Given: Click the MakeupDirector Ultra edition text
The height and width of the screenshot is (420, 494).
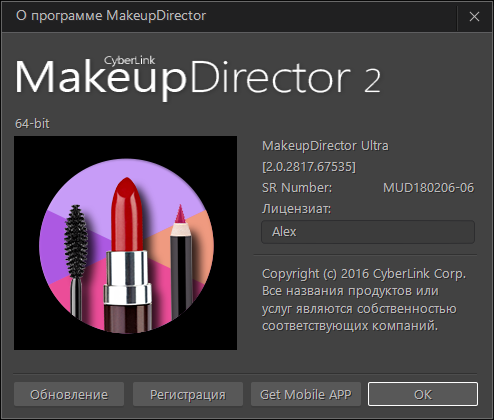Looking at the screenshot, I should pyautogui.click(x=325, y=146).
